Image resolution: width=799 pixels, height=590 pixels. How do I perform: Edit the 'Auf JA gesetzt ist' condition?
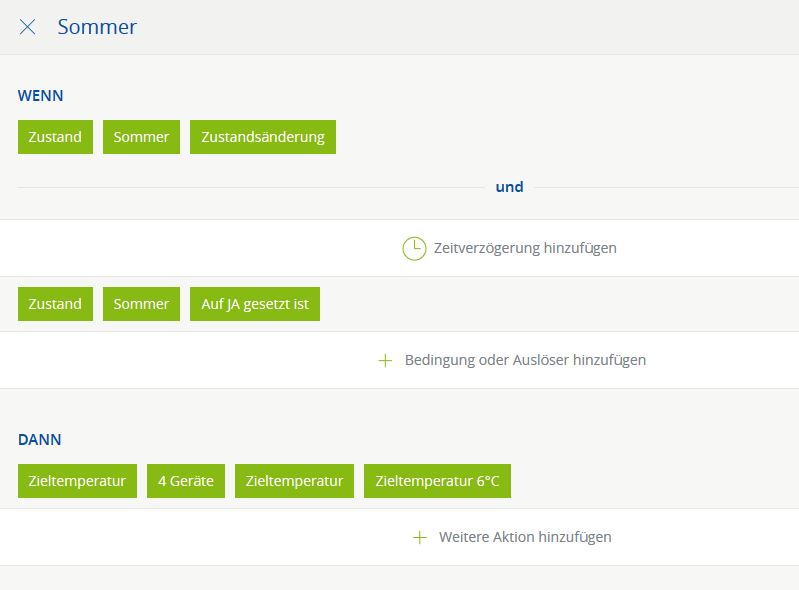pyautogui.click(x=255, y=304)
